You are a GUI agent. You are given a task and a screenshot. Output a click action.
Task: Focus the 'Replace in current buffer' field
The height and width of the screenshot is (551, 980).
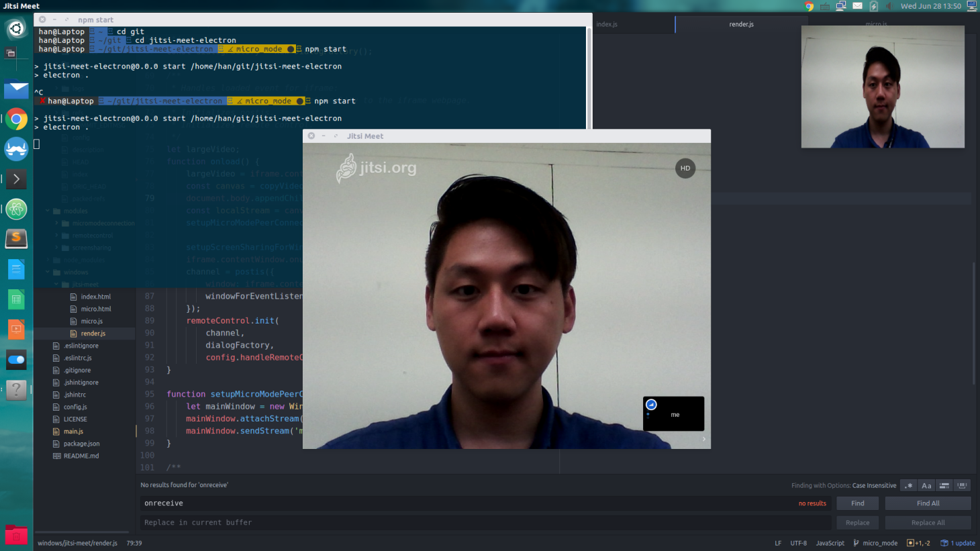(486, 523)
